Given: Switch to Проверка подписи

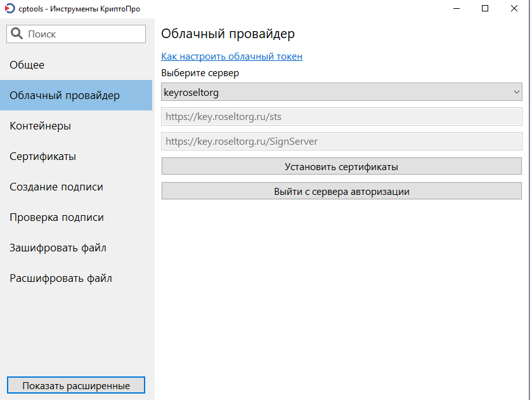Looking at the screenshot, I should 76,218.
